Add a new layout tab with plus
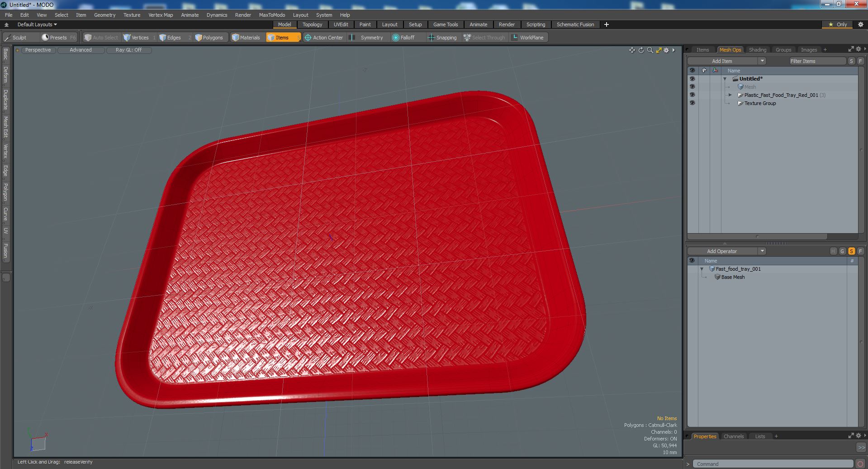 606,24
